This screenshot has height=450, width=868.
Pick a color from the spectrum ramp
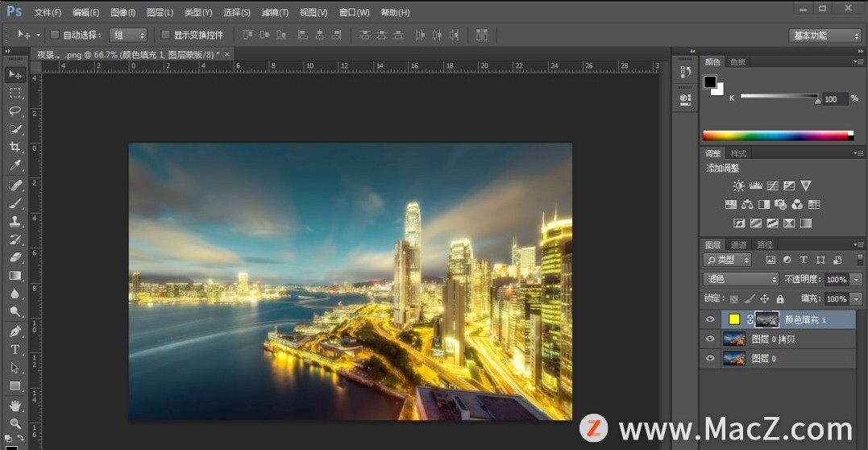[775, 135]
